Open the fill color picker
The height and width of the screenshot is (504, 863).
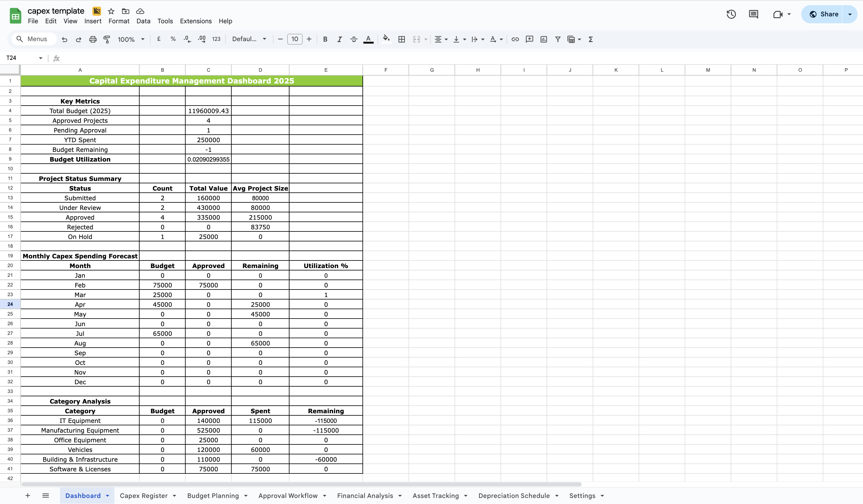pos(386,39)
